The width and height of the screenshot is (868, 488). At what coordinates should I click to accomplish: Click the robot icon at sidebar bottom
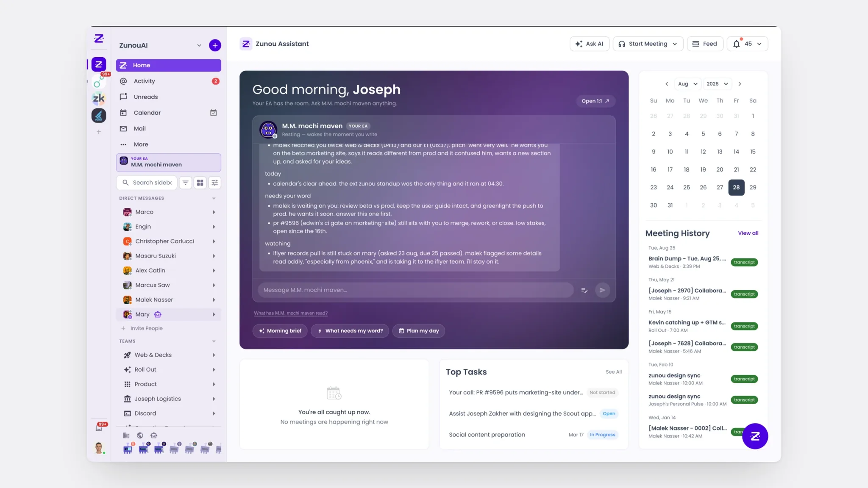point(154,435)
